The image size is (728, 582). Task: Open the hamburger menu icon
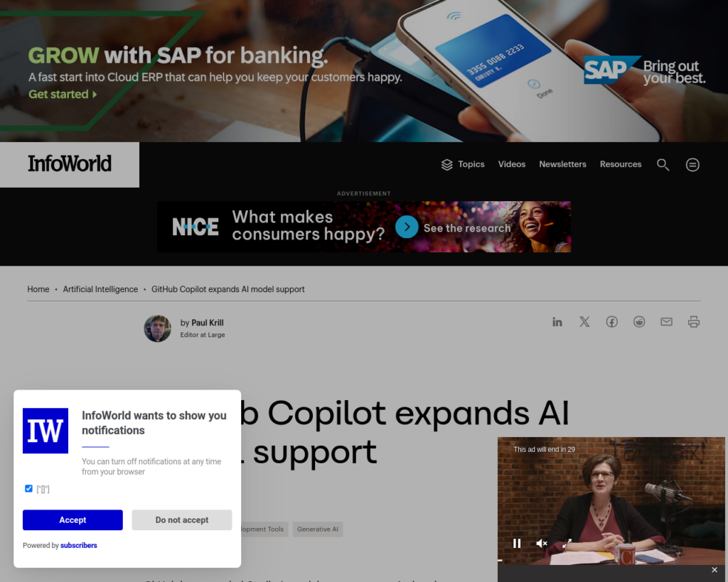(x=692, y=165)
